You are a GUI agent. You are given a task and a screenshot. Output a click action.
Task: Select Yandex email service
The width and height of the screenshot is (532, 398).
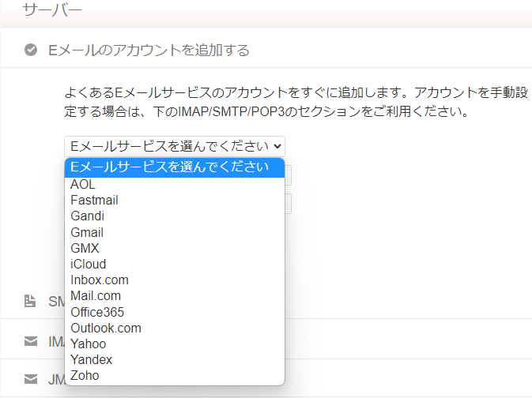(x=175, y=359)
